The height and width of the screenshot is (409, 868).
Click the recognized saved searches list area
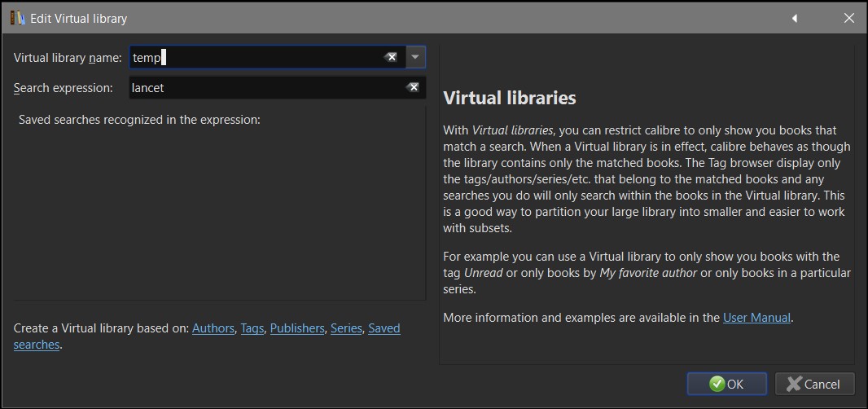click(x=220, y=212)
